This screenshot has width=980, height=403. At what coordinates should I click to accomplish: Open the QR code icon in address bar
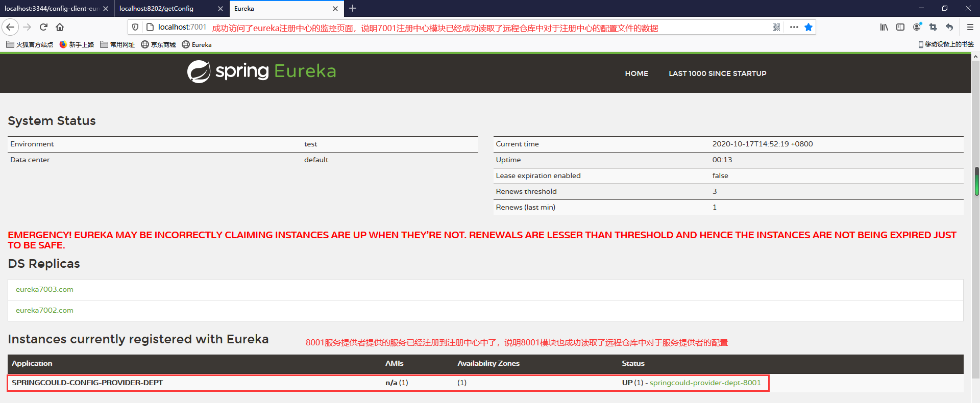click(x=776, y=27)
